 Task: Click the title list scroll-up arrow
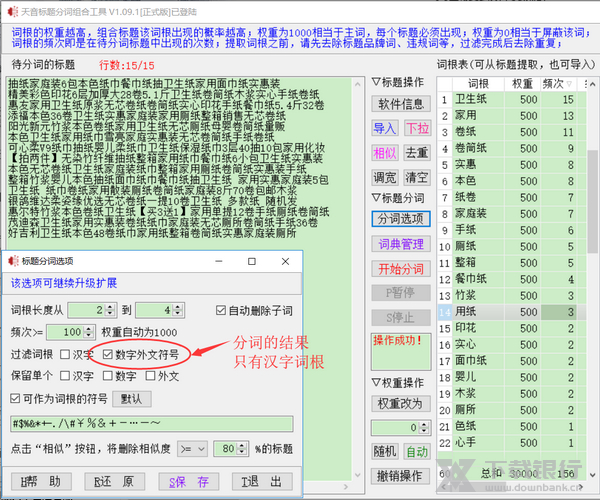tap(358, 84)
